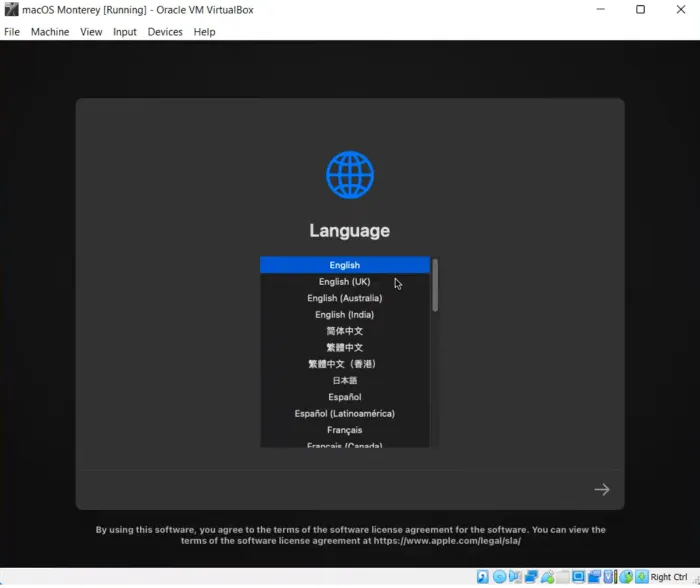Select the highlighted English language entry
The image size is (700, 588).
[344, 265]
